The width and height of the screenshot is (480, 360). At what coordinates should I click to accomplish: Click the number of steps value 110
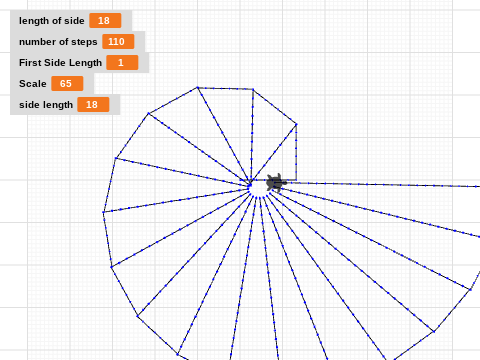pyautogui.click(x=118, y=42)
